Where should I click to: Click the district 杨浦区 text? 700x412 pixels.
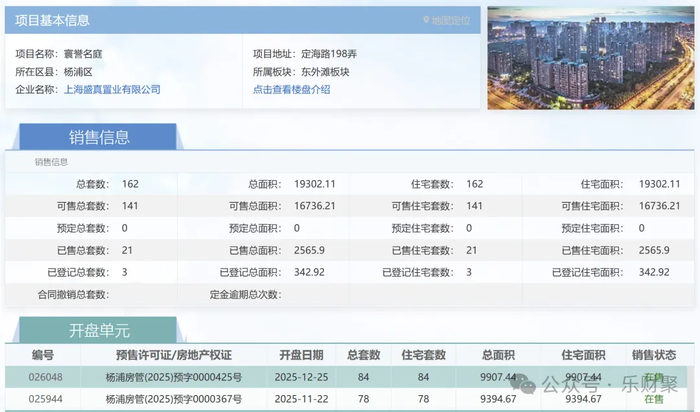[78, 72]
